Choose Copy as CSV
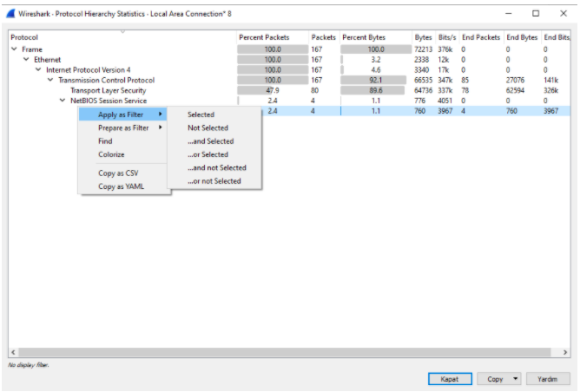Screen dimensions: 580x392 coord(118,173)
